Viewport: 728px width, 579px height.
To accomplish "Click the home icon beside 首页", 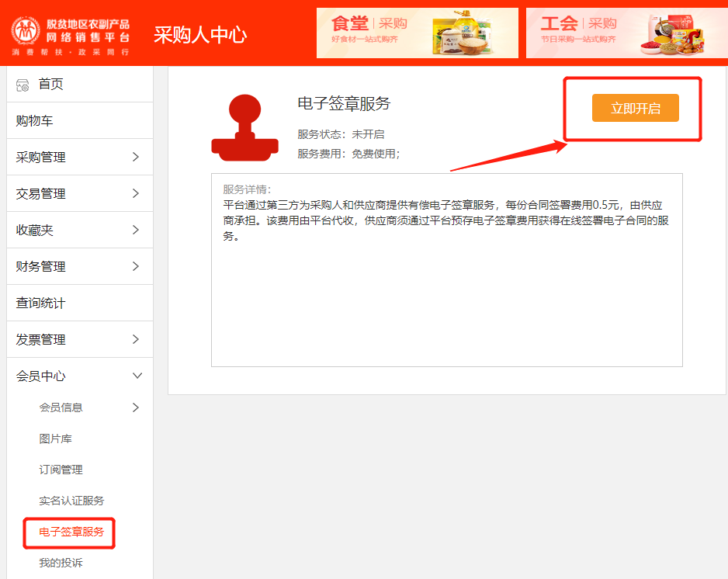I will (x=23, y=85).
